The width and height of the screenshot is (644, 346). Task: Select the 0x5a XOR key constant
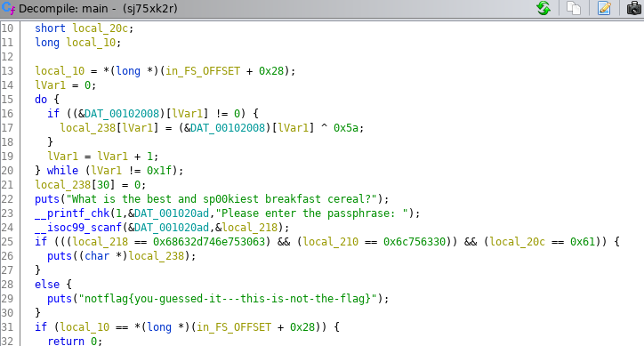click(346, 128)
